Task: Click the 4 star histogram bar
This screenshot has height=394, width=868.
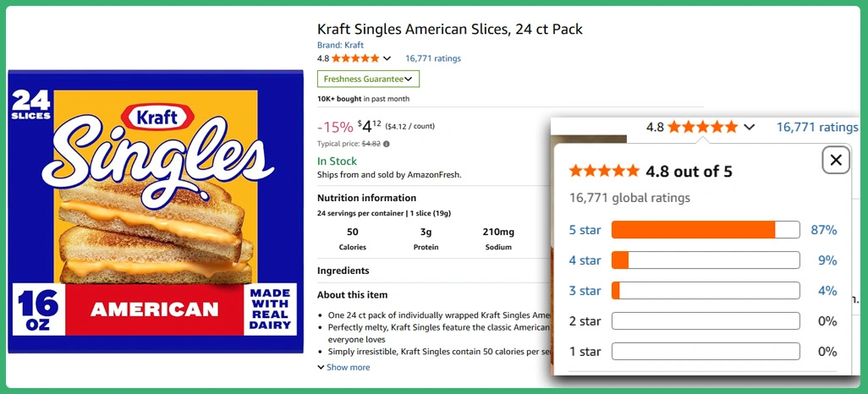Action: [705, 260]
